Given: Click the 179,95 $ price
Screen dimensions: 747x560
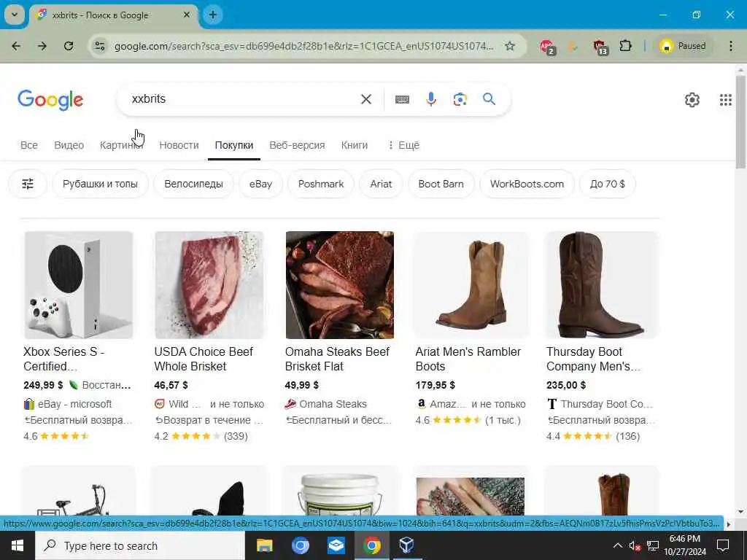Looking at the screenshot, I should pos(435,385).
